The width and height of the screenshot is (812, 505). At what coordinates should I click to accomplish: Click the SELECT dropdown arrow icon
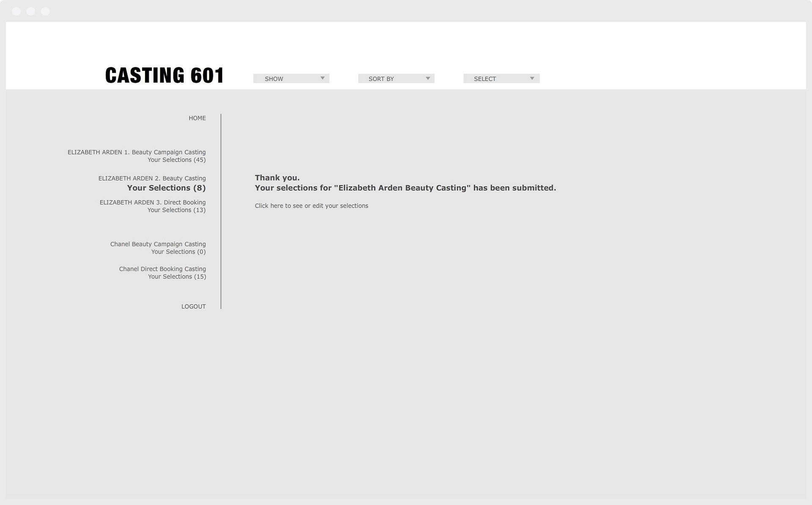[x=532, y=78]
